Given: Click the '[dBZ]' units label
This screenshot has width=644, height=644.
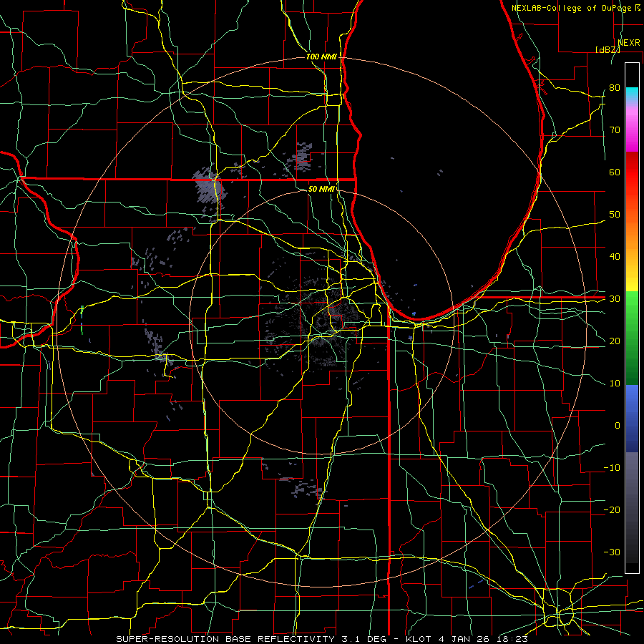Looking at the screenshot, I should pyautogui.click(x=608, y=49).
